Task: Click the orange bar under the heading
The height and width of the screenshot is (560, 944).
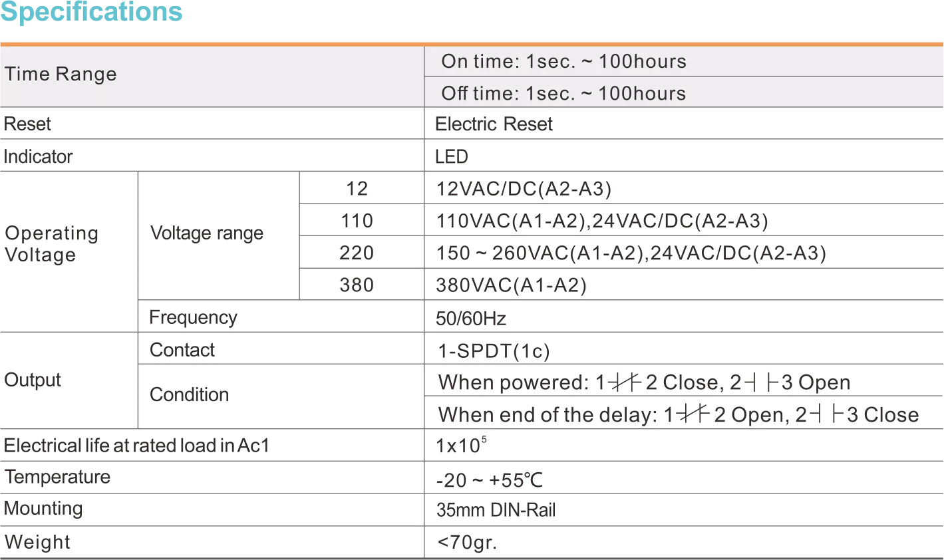Action: [x=472, y=43]
